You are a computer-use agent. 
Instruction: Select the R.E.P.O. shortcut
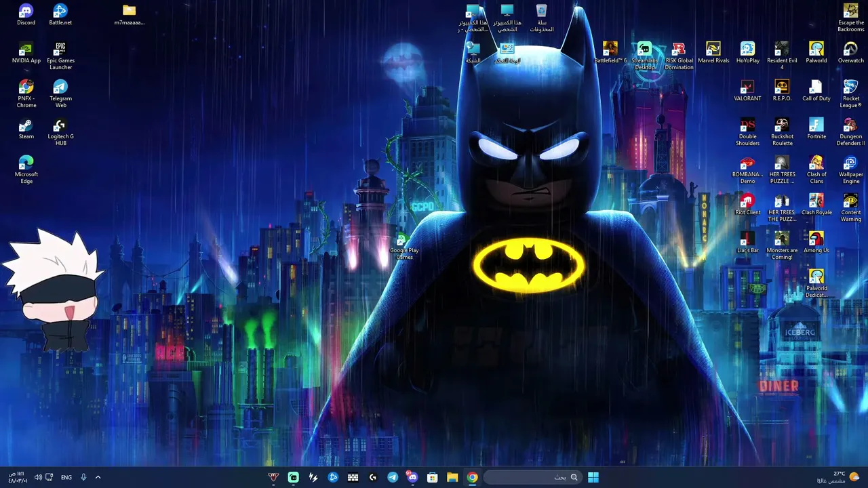click(782, 91)
